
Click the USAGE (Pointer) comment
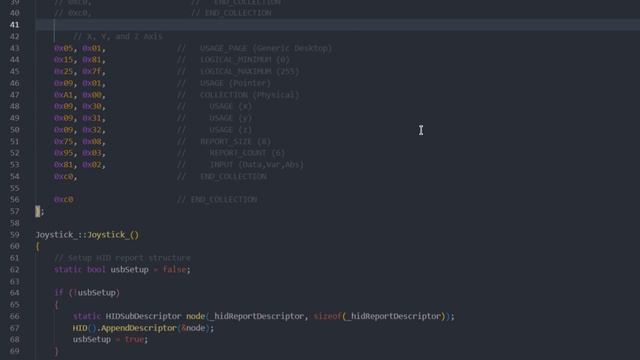(x=235, y=83)
